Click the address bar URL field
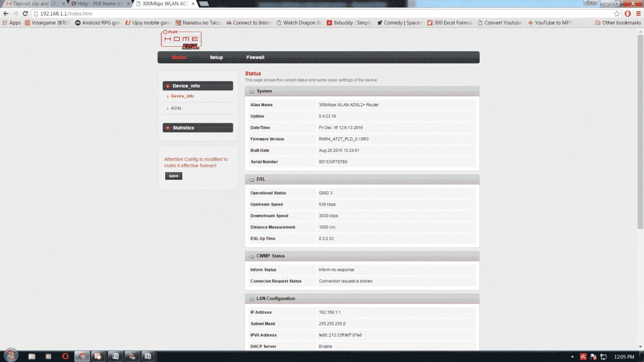The image size is (644, 362). (x=322, y=13)
